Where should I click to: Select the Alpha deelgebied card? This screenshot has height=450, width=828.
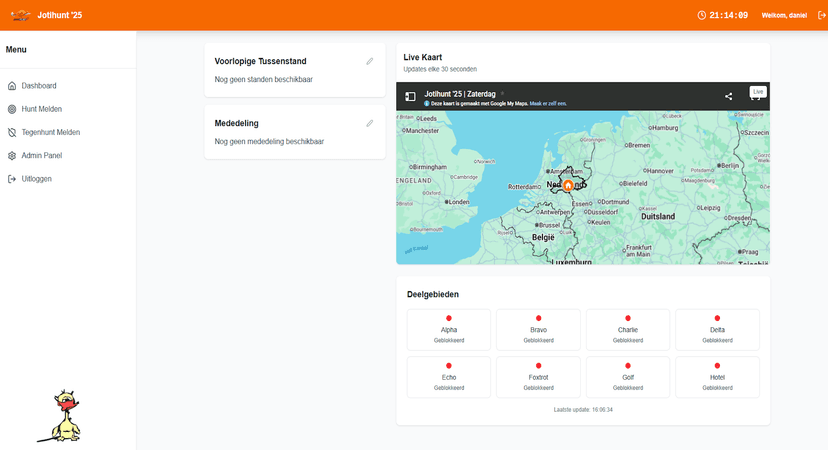[x=448, y=329]
